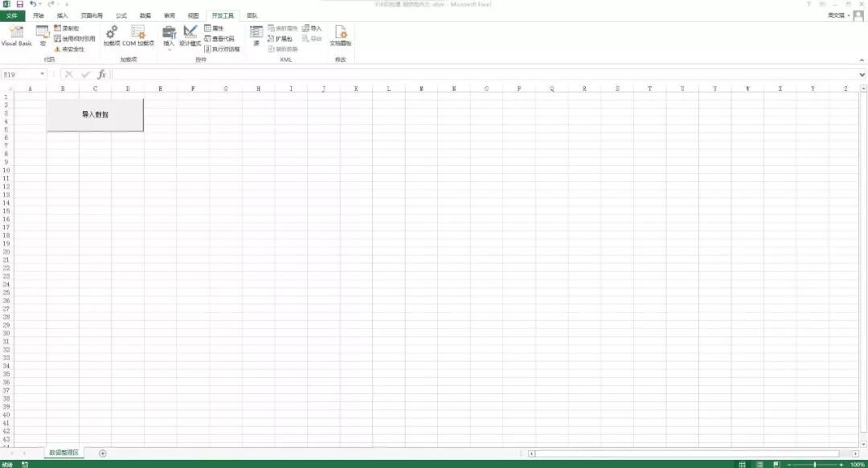The width and height of the screenshot is (868, 468).
Task: Switch to the Team (团队) tab
Action: [252, 15]
